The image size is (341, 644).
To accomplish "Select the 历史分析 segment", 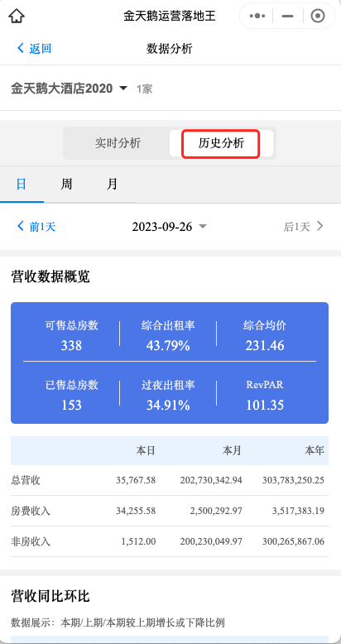I will click(221, 143).
